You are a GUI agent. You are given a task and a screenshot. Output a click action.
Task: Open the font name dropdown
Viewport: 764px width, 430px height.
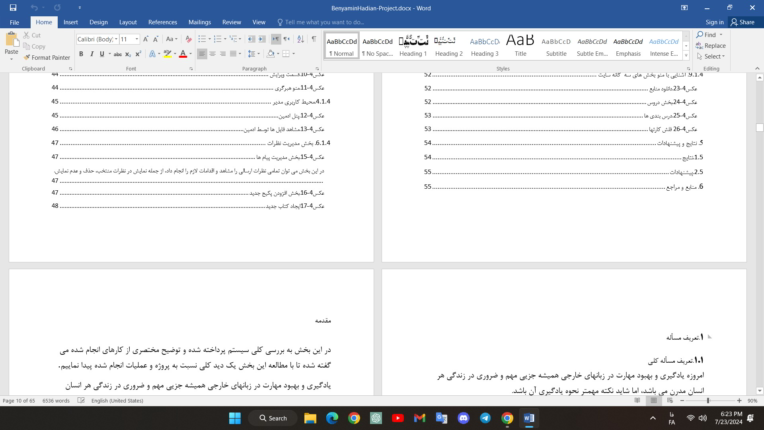pyautogui.click(x=116, y=39)
